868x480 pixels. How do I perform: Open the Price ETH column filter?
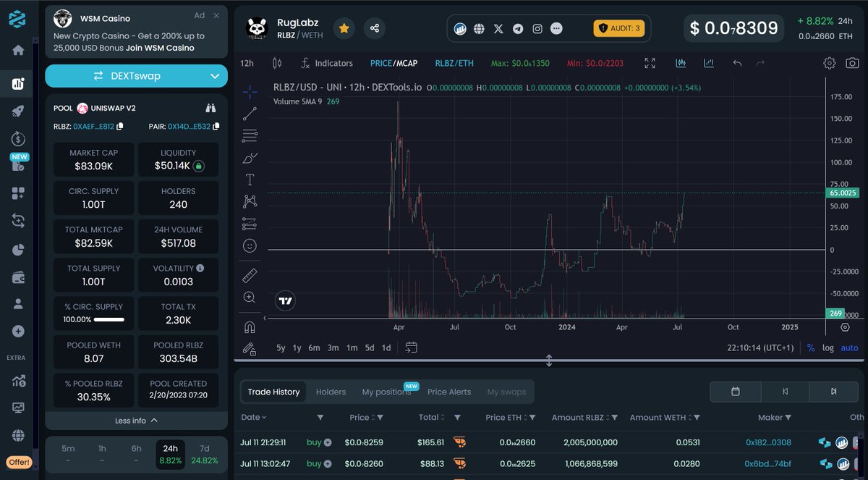click(x=533, y=417)
